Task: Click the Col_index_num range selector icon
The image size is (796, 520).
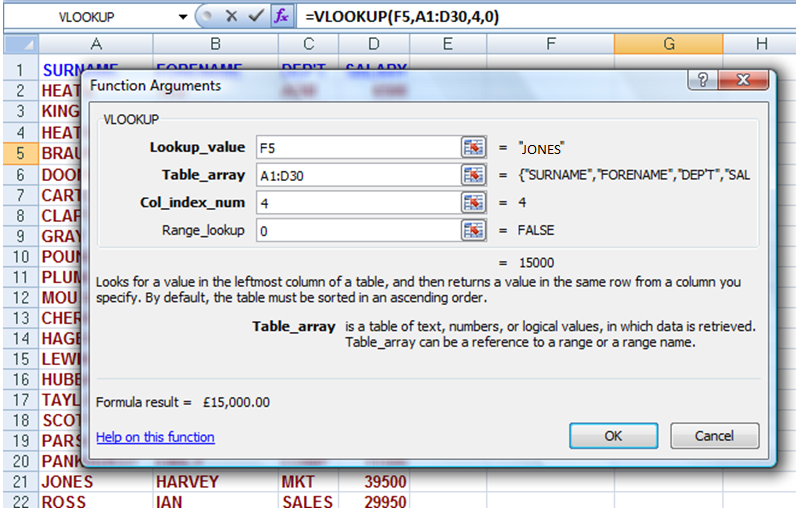Action: point(473,203)
